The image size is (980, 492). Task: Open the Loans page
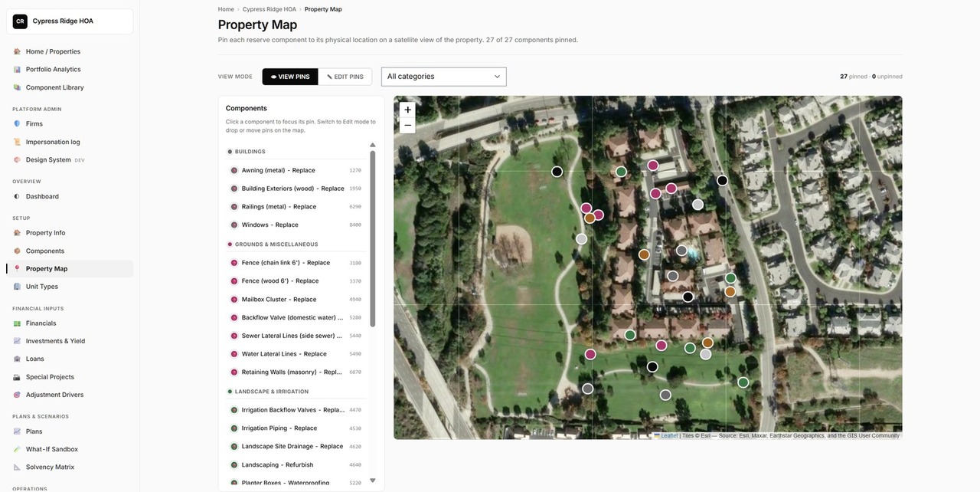(70, 359)
